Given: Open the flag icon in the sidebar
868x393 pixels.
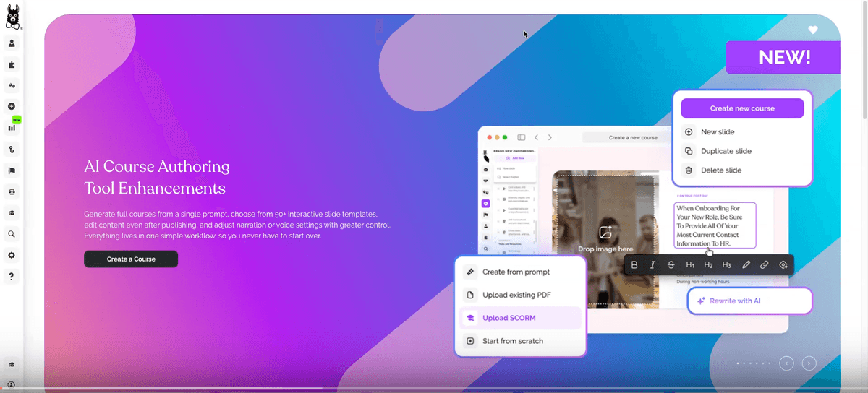Looking at the screenshot, I should (x=12, y=170).
